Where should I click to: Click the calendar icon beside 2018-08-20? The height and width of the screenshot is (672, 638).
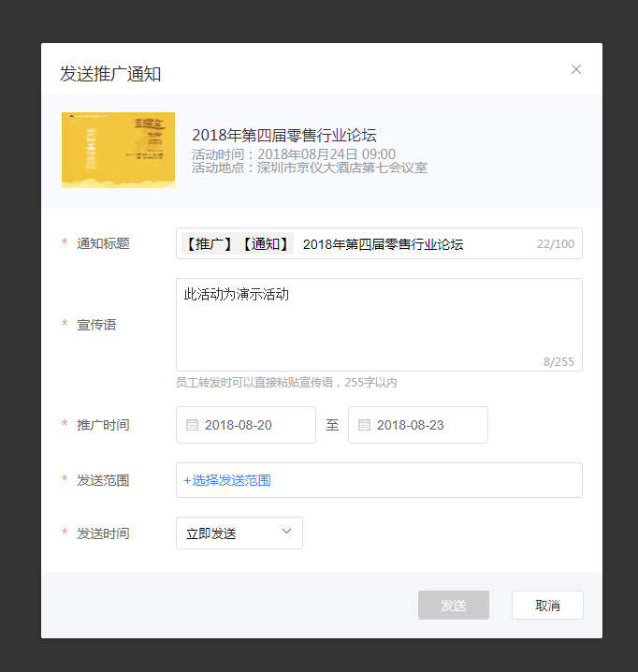(x=192, y=425)
